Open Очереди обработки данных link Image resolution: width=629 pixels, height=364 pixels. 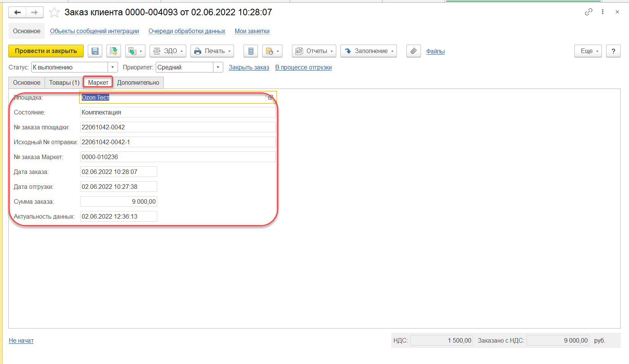tap(187, 31)
